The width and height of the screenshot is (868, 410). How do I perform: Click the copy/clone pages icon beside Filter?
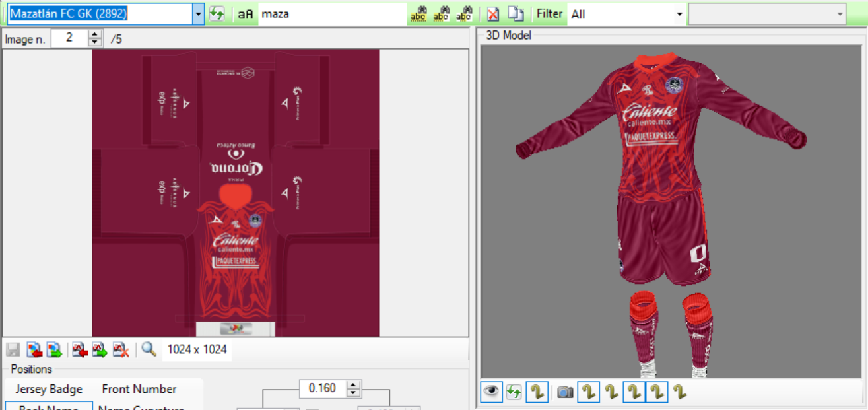coord(516,14)
